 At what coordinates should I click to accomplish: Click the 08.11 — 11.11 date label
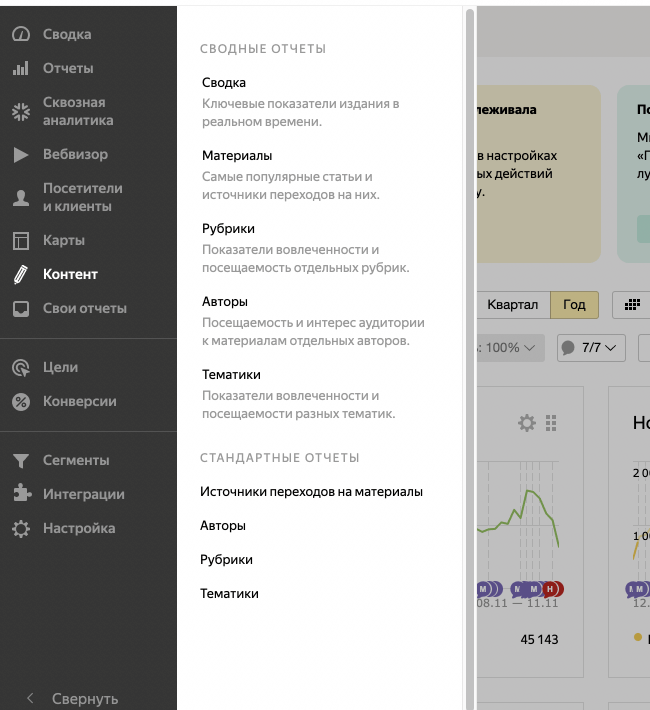coord(518,604)
